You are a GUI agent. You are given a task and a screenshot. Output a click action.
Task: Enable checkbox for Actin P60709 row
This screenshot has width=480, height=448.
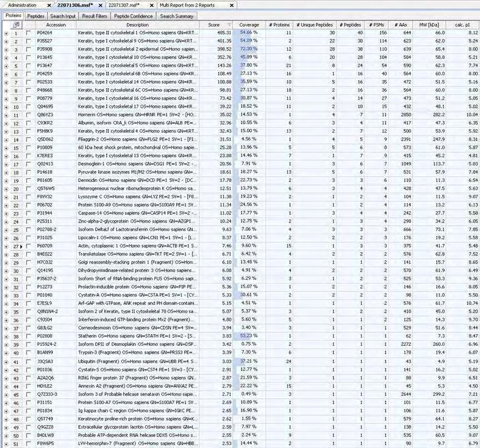coord(28,246)
